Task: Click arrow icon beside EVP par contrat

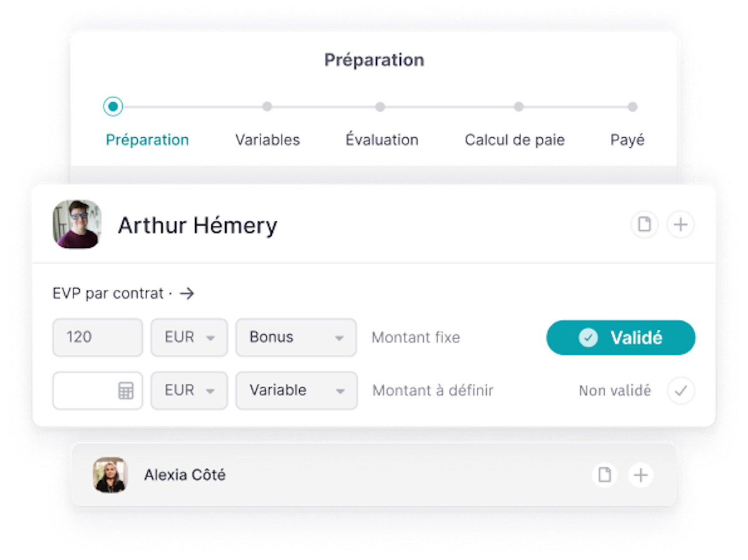Action: 187,294
